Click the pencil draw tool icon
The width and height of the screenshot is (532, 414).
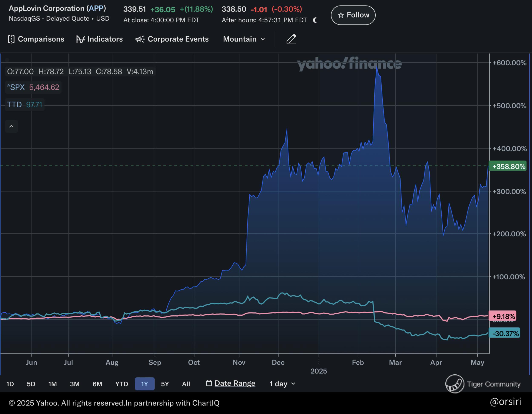point(291,39)
